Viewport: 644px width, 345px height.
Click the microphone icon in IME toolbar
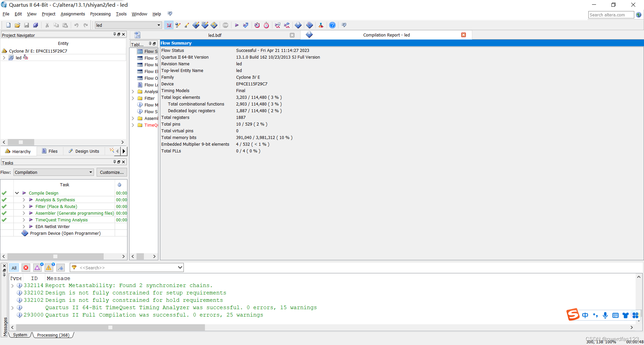pyautogui.click(x=605, y=315)
